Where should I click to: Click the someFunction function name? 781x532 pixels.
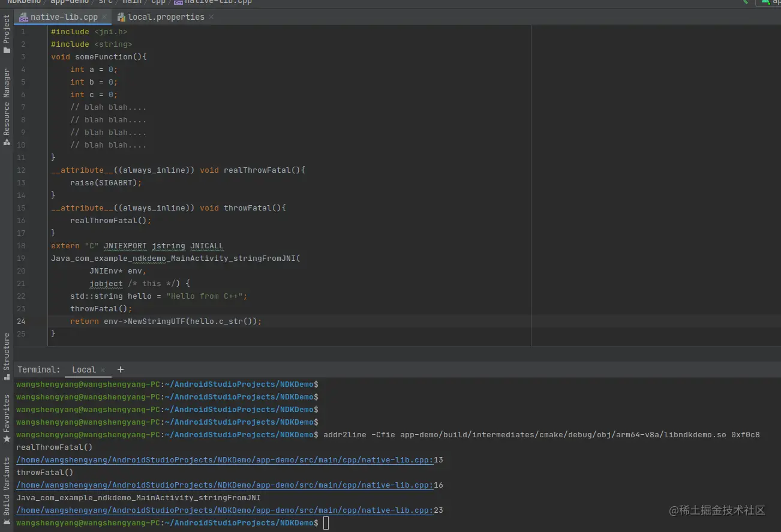click(104, 57)
